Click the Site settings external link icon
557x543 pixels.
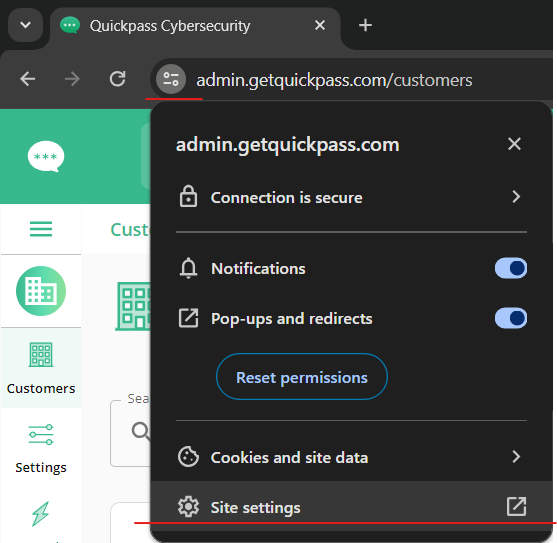(x=516, y=506)
